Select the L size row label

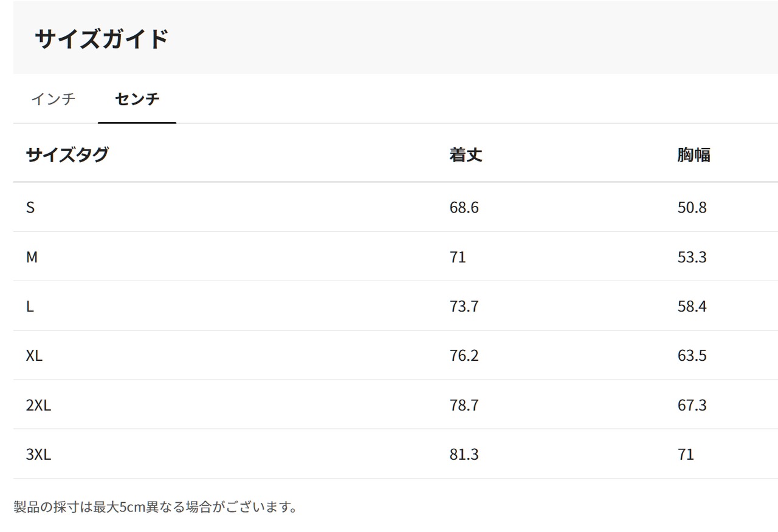pos(30,307)
